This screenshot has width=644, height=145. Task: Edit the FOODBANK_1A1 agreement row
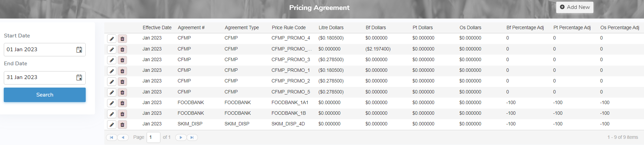pyautogui.click(x=112, y=103)
